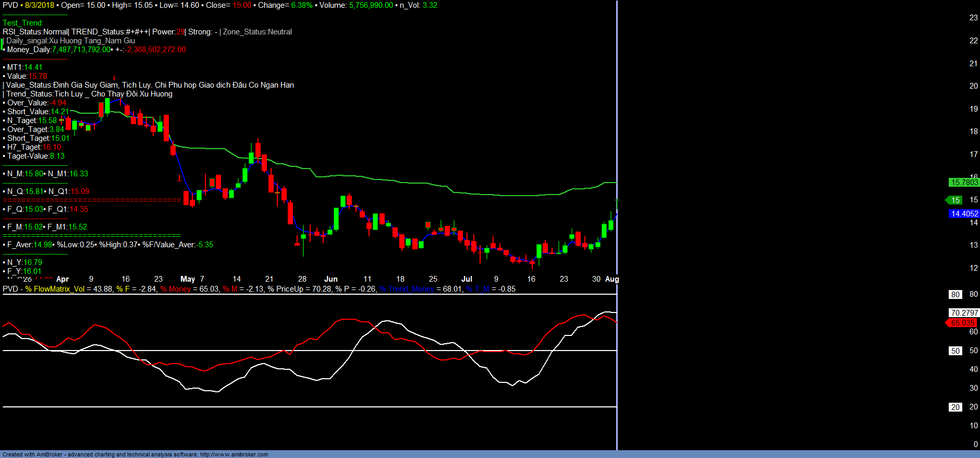Select the white 70.2797 indicator label
Image resolution: width=980 pixels, height=458 pixels.
964,313
